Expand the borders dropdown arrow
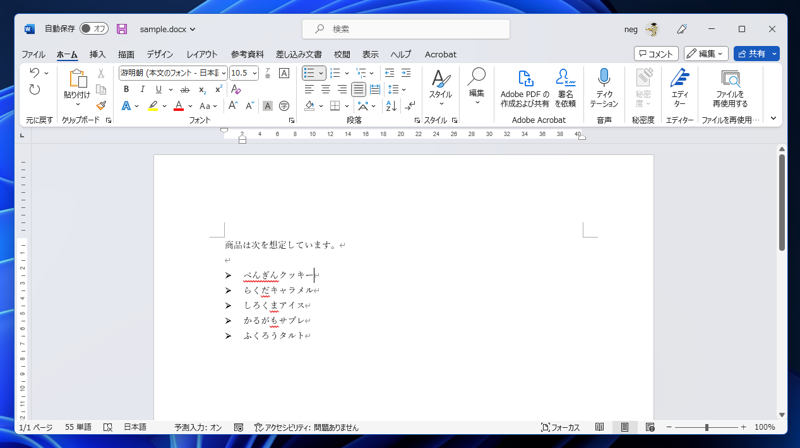 [x=347, y=106]
